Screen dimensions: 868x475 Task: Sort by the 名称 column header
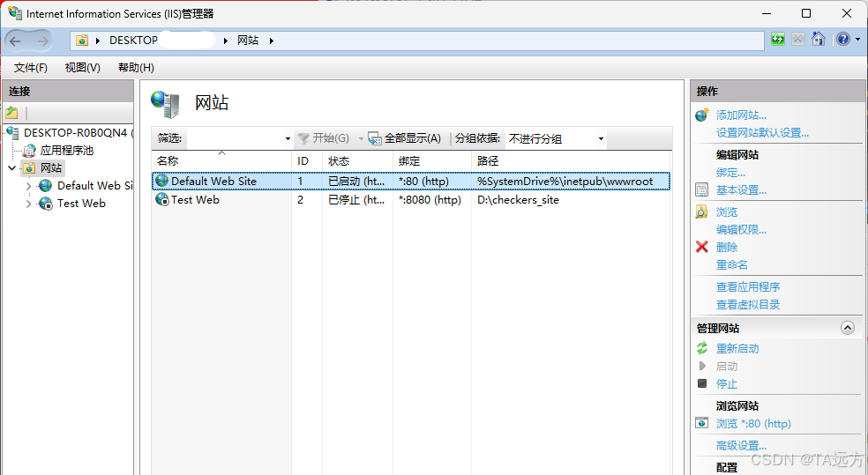tap(221, 161)
